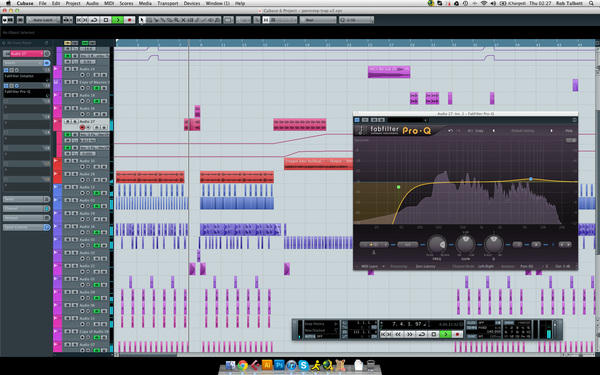Toggle the transport panel CLICK metronome button
The image size is (600, 375).
[x=471, y=323]
